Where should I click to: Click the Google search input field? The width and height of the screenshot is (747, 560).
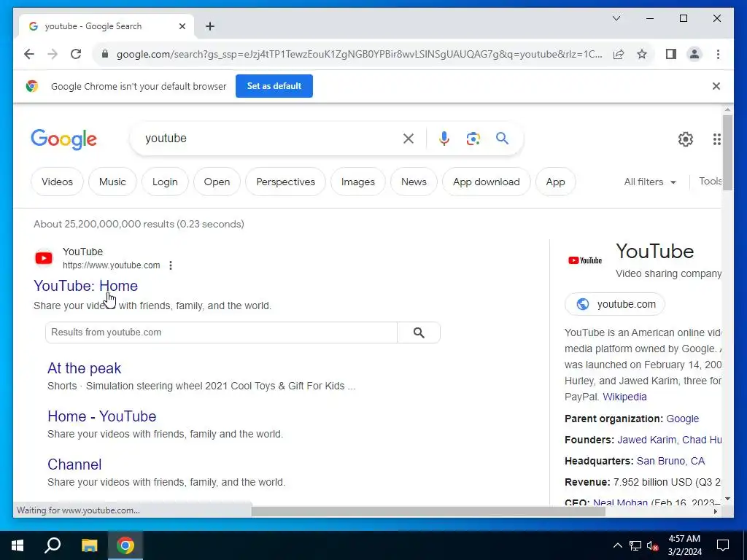tap(271, 139)
